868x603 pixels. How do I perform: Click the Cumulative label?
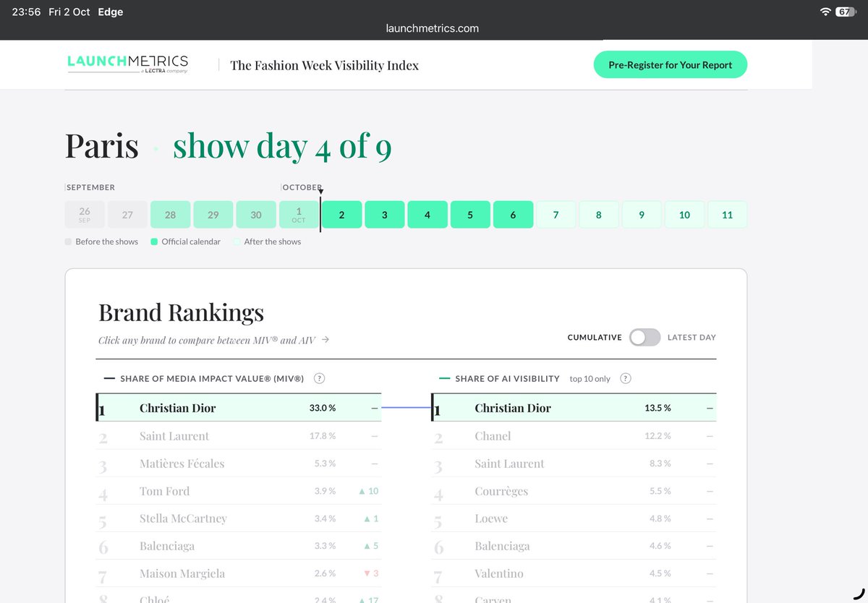point(595,337)
